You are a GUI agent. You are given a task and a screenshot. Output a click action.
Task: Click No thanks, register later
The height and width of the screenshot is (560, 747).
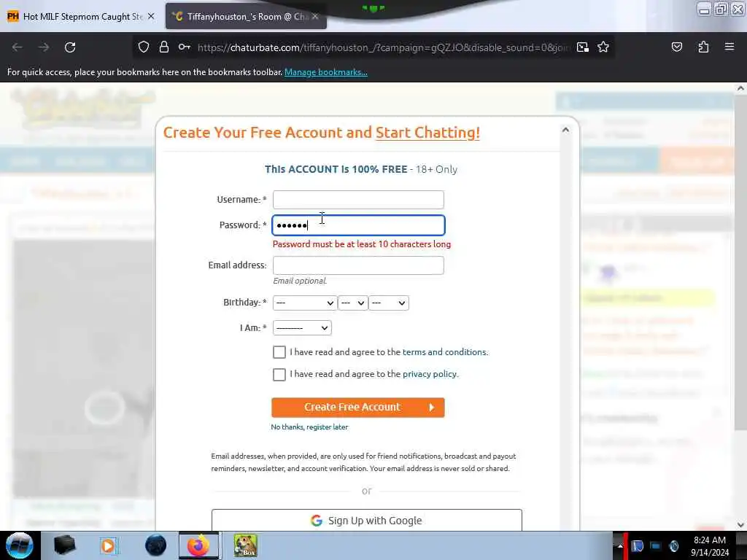(309, 427)
